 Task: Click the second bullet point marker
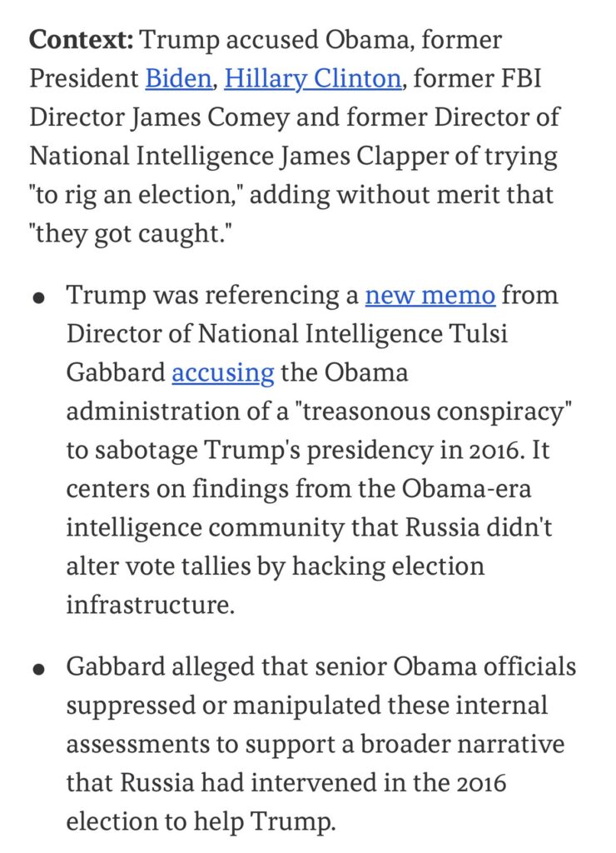(38, 670)
